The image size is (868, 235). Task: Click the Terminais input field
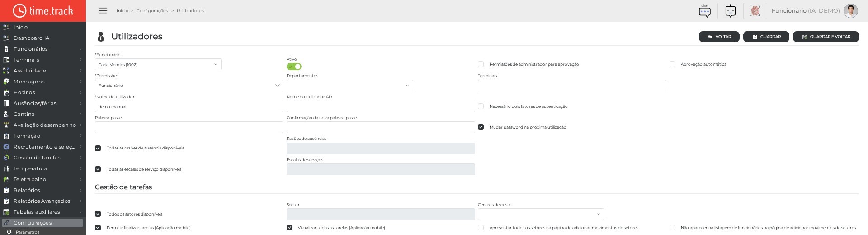[572, 86]
